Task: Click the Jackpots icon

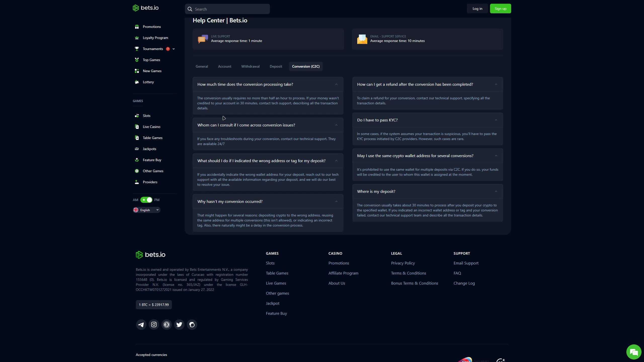Action: click(x=137, y=149)
